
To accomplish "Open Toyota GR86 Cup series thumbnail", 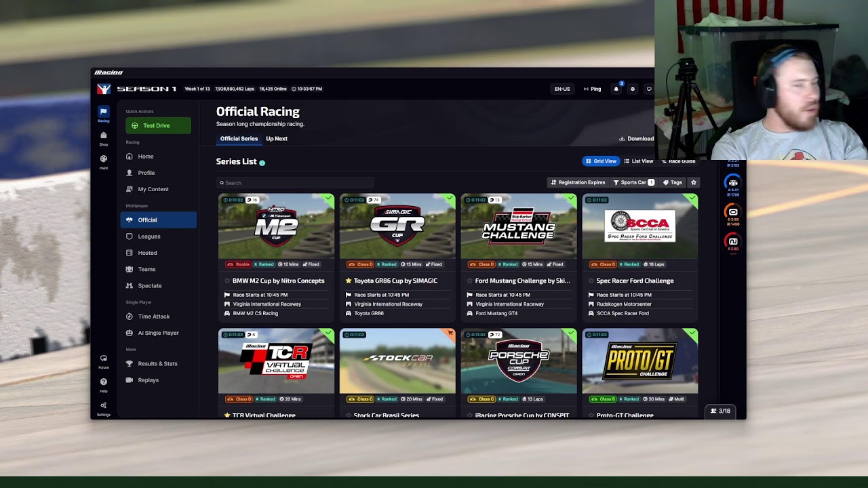I will click(x=397, y=226).
